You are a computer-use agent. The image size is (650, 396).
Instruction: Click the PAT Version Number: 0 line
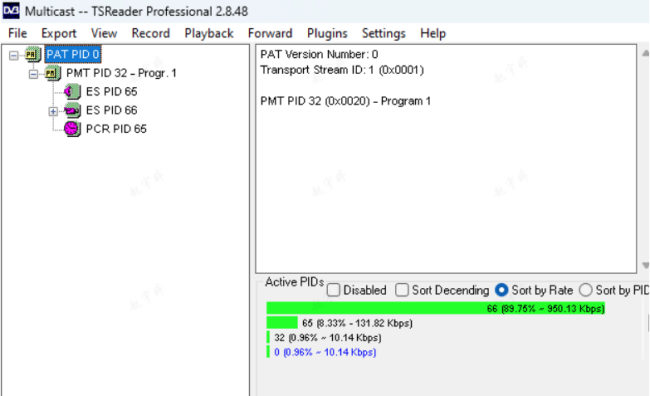point(319,54)
